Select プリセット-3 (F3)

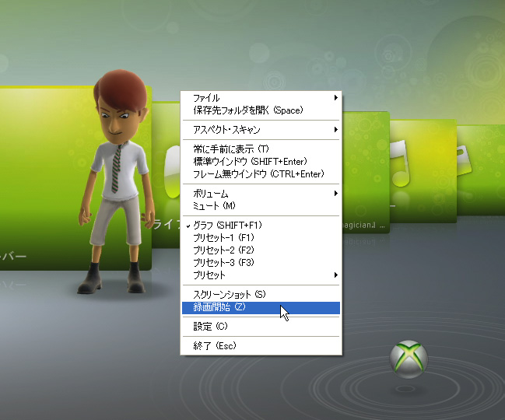[261, 263]
